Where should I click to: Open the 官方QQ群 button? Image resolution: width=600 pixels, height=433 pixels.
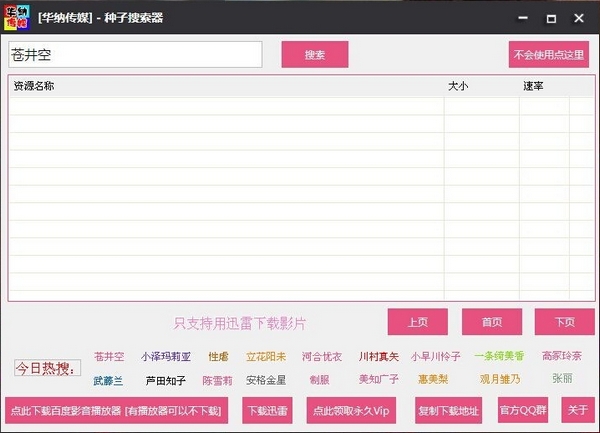point(523,410)
